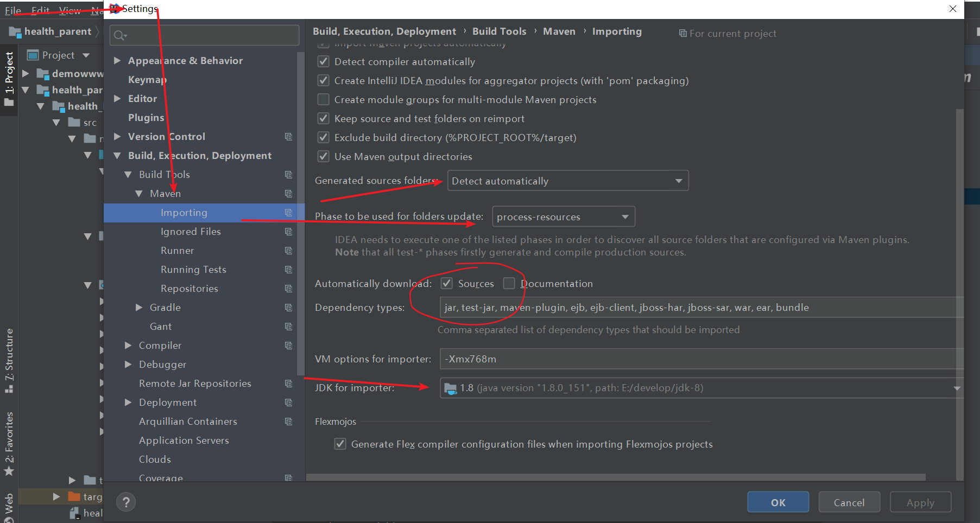Click the settings tree vertical scrollbar
Screen dimensions: 980x523
pos(301,213)
